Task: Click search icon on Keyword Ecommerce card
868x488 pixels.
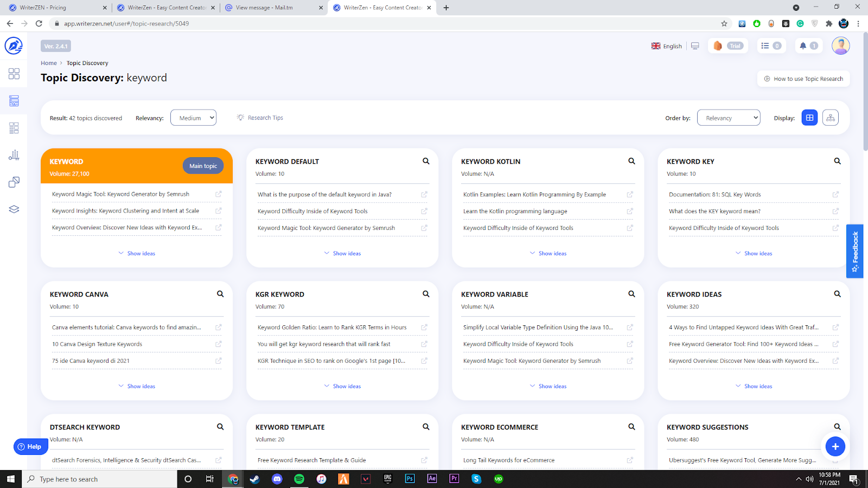Action: click(631, 427)
